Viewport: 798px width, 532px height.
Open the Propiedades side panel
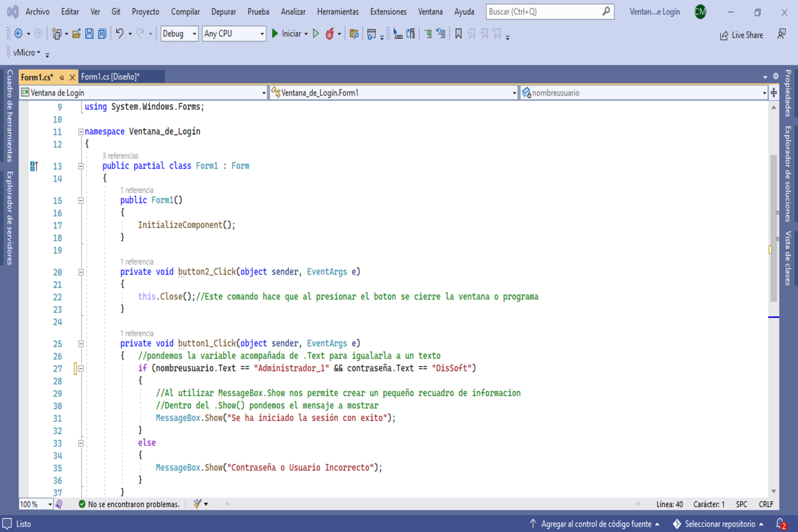[788, 93]
